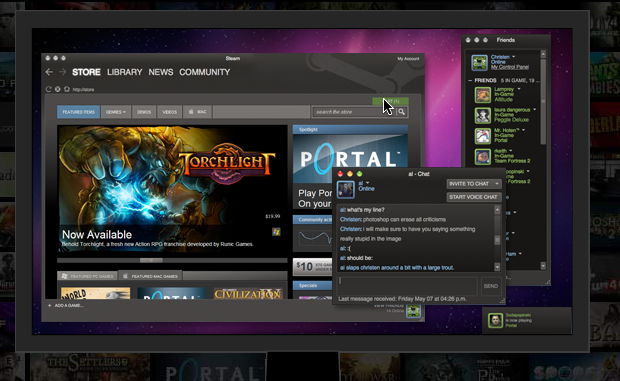The height and width of the screenshot is (381, 620).
Task: Open the Portal spotlight banner
Action: (x=350, y=158)
